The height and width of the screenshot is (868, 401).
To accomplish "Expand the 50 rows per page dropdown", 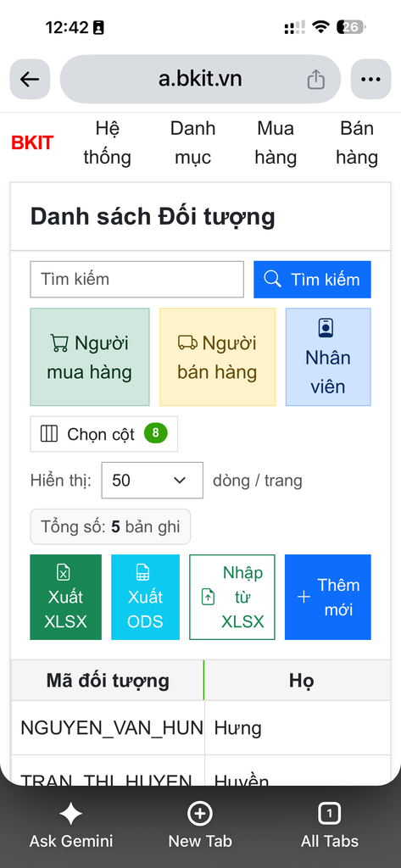I will point(153,480).
